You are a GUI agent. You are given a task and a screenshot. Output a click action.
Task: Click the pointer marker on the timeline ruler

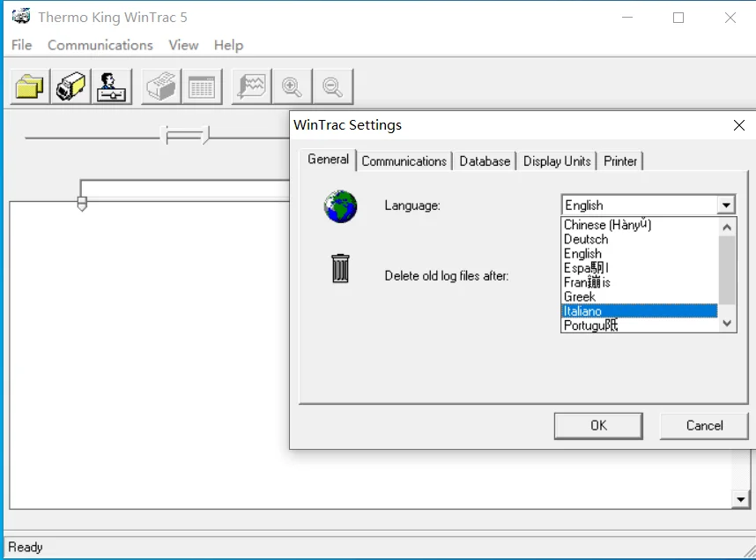(82, 203)
